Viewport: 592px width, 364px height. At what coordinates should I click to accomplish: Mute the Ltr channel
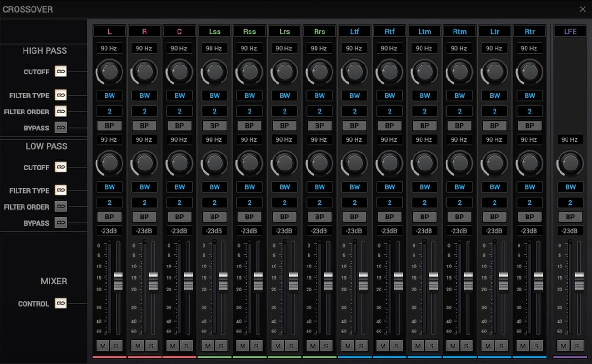coord(487,346)
